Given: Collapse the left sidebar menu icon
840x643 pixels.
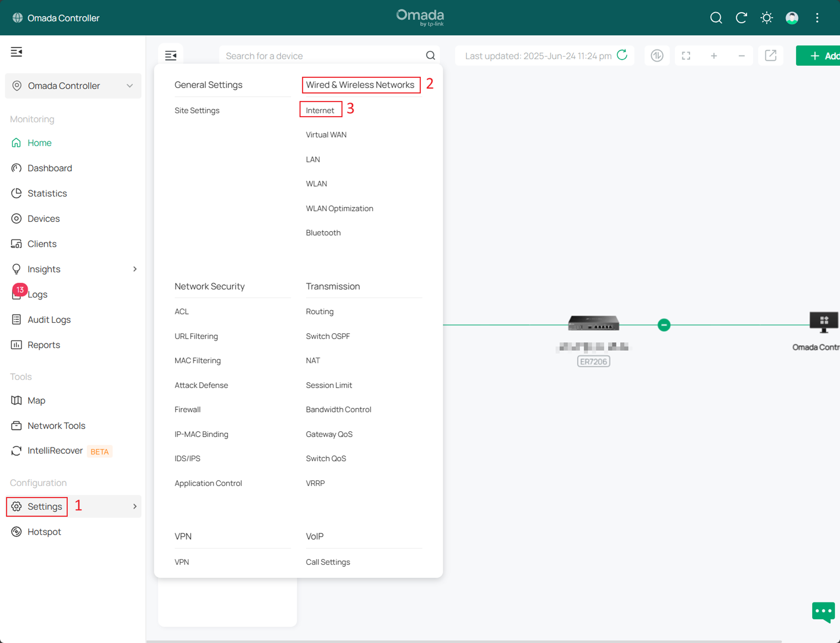Looking at the screenshot, I should [16, 52].
